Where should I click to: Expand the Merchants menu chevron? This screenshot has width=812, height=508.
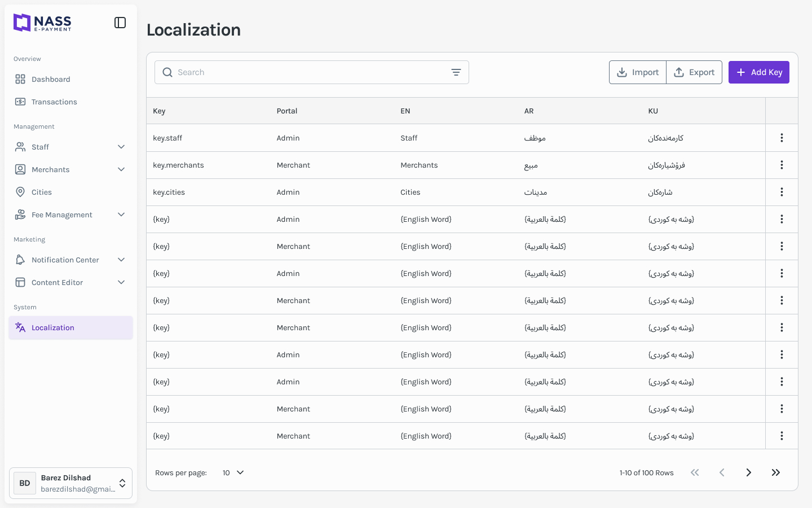point(121,169)
